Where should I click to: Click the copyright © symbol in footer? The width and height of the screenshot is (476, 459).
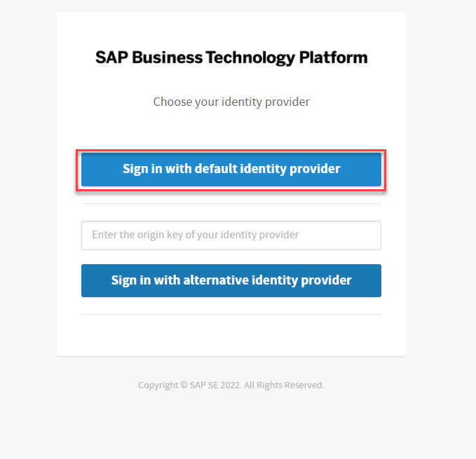tap(183, 385)
